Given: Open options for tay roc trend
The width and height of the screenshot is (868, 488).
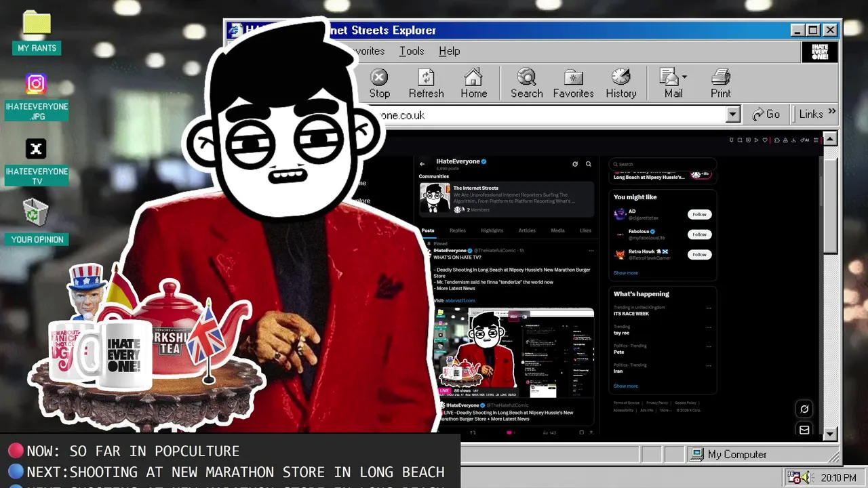Looking at the screenshot, I should (x=709, y=327).
